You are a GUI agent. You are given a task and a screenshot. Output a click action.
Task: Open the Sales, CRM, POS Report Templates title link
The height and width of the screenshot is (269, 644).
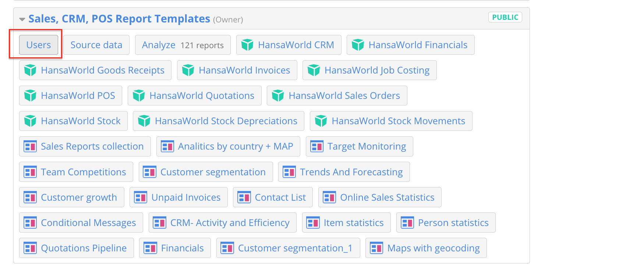click(x=119, y=19)
